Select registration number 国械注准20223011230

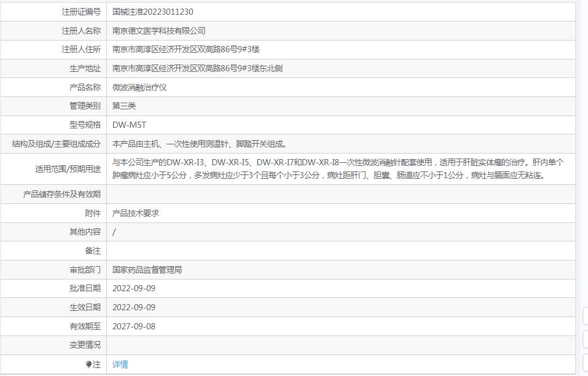click(x=152, y=12)
